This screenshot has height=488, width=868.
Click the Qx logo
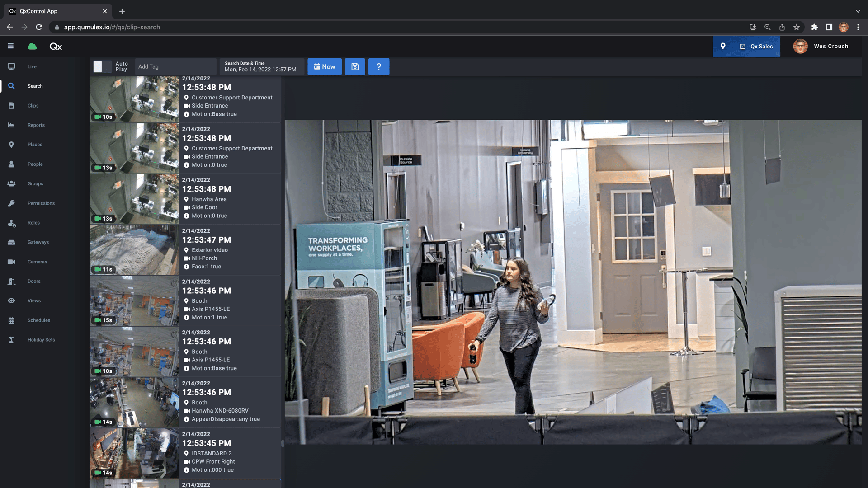point(56,46)
